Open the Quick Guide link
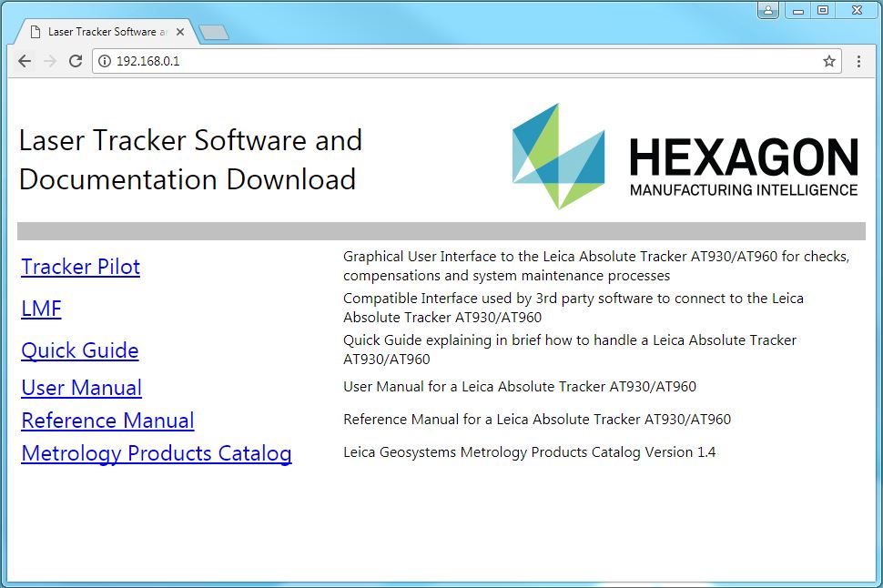Viewport: 883px width, 588px height. (x=79, y=350)
